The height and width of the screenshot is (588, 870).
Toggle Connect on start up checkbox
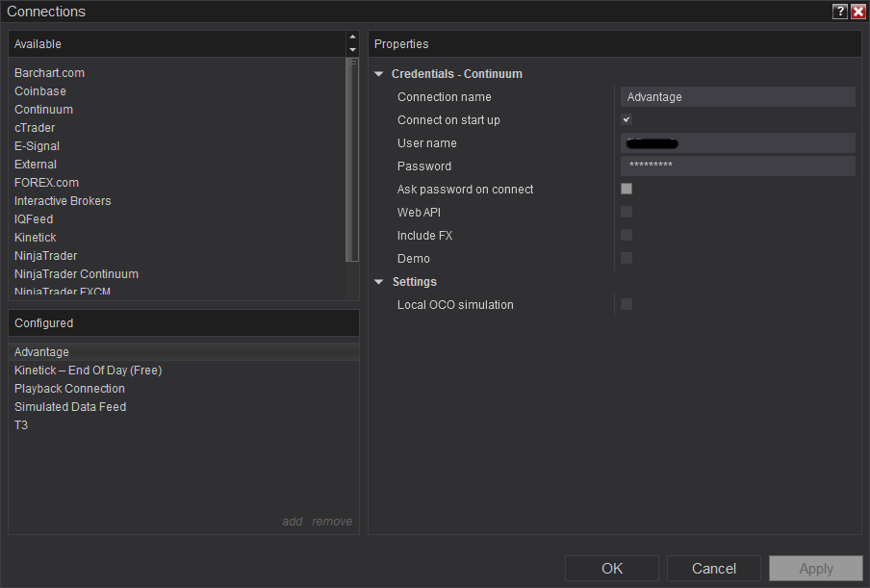(627, 120)
